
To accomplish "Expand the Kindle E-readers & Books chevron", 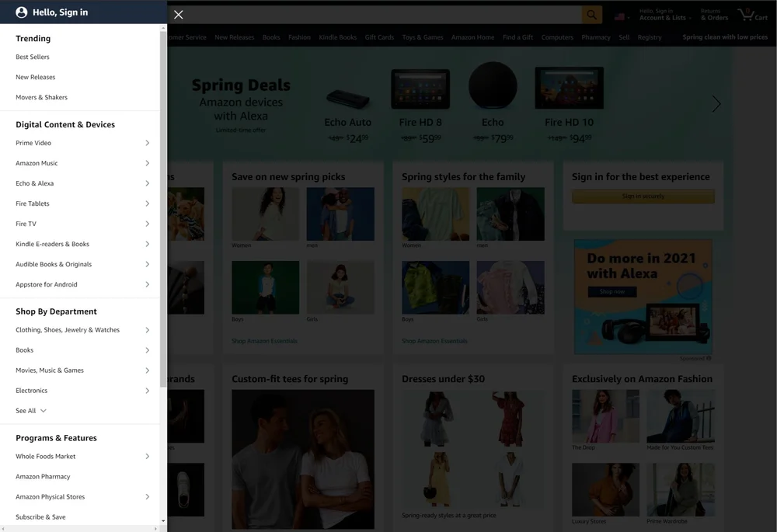I will tap(147, 244).
